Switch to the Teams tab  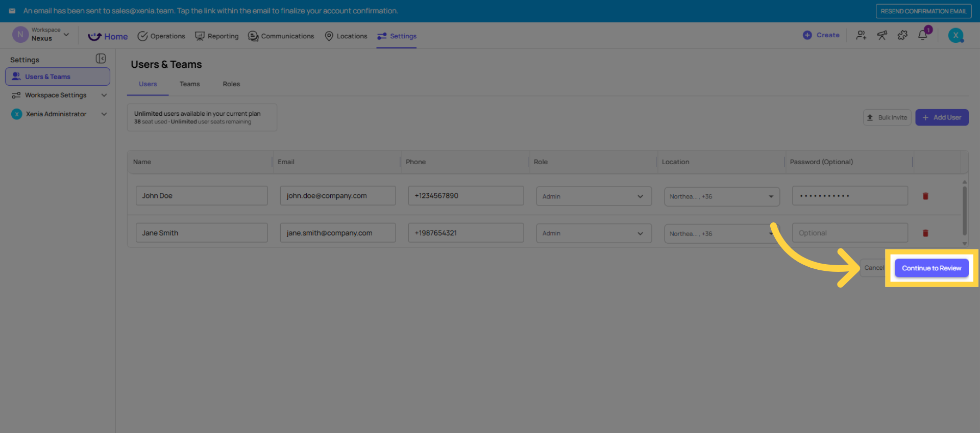point(189,84)
